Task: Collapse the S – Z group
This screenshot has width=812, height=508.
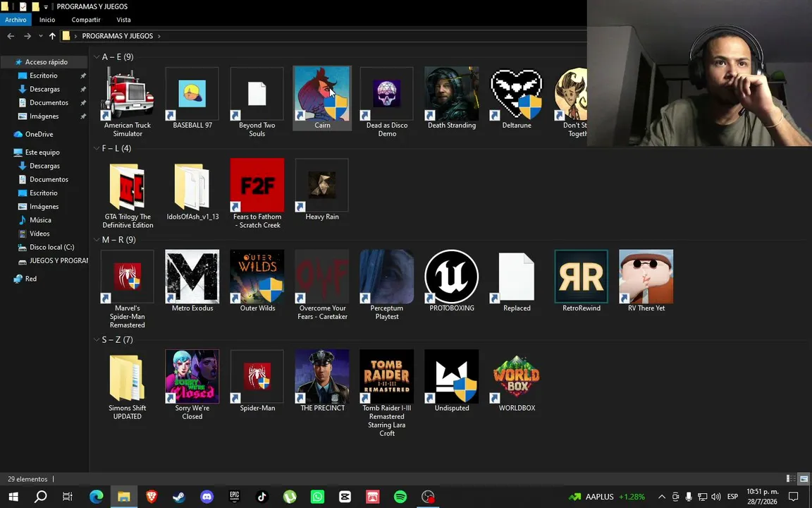Action: (x=97, y=339)
